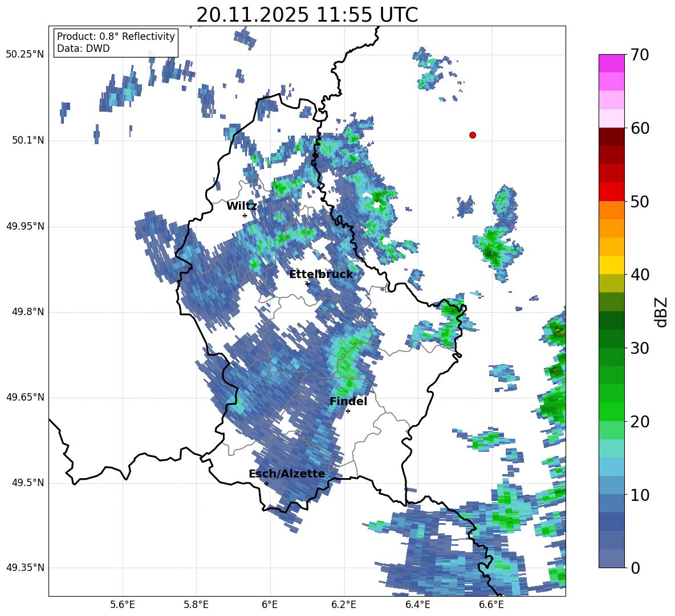Click the colorbar tick label 0
675x616 pixels.
click(x=635, y=568)
